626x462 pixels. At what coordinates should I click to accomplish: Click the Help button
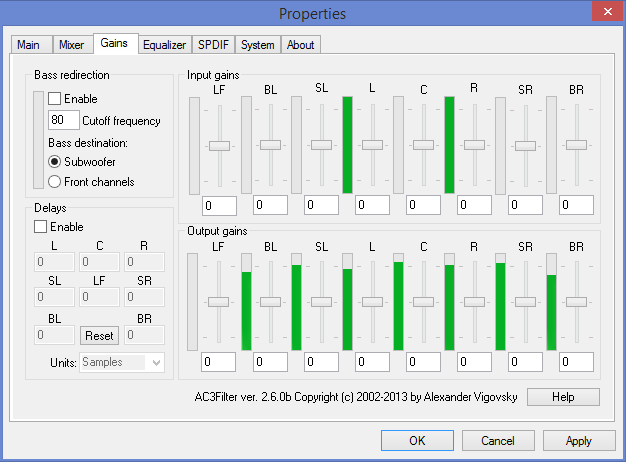[x=563, y=397]
